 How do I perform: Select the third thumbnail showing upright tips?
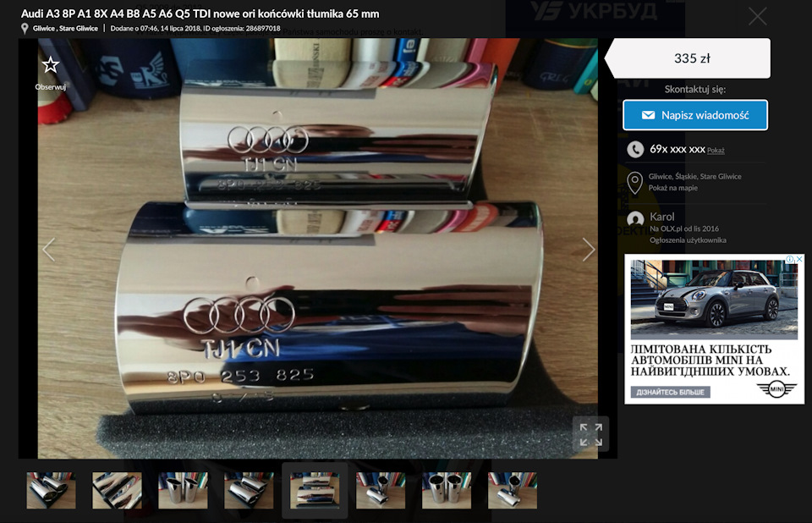coord(183,490)
